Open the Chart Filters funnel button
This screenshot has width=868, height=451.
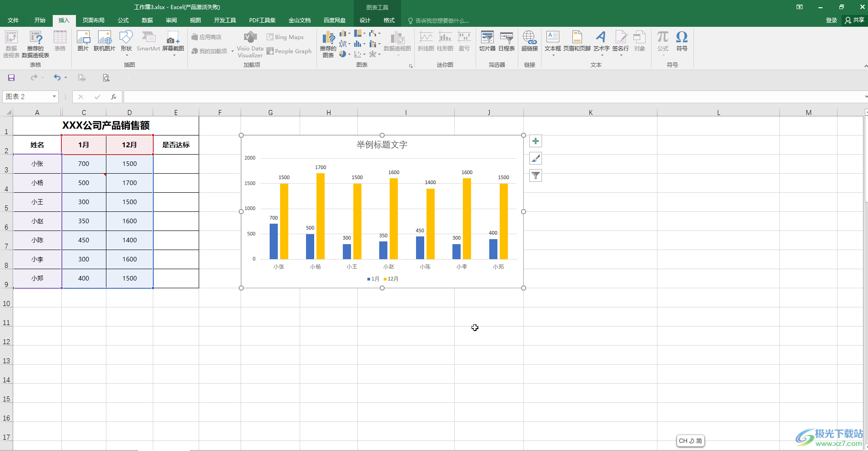(x=536, y=175)
